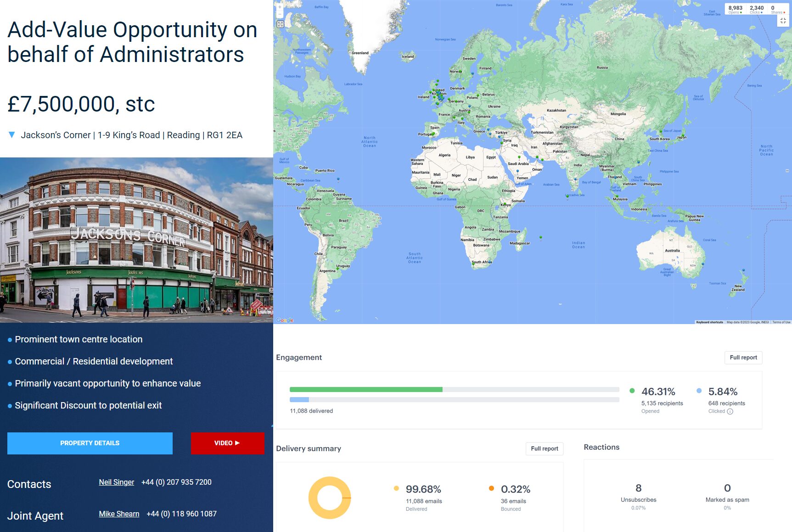Click '36 emails' bounced text

[513, 501]
